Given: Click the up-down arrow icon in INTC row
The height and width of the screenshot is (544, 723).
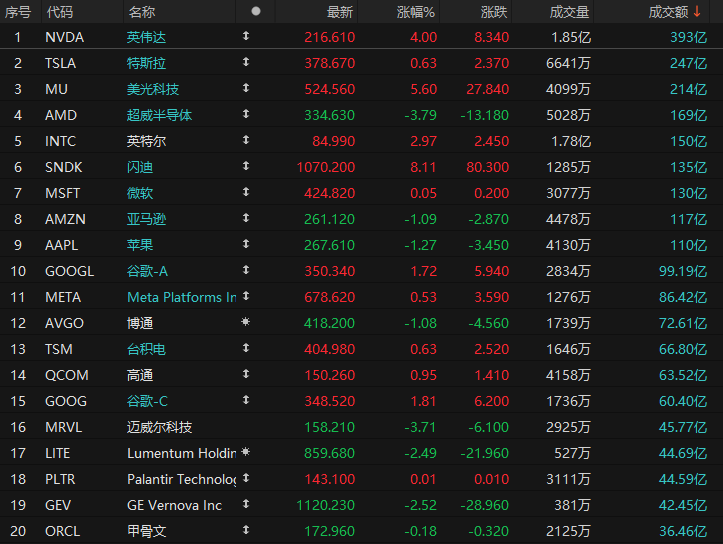Looking at the screenshot, I should (x=246, y=140).
